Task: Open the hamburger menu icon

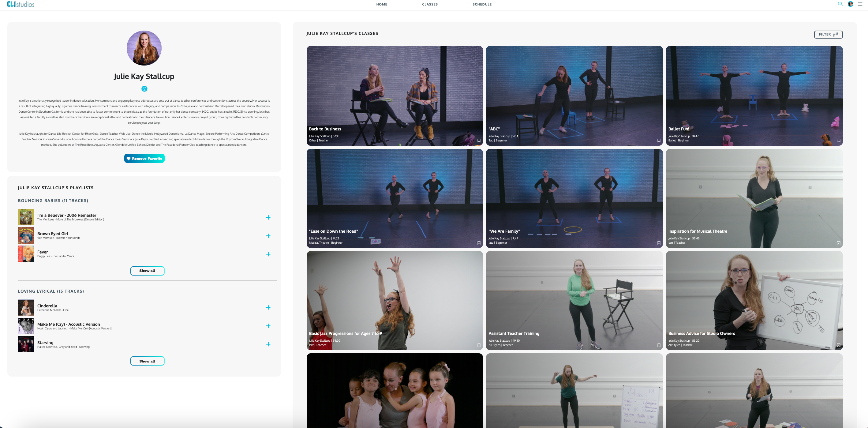Action: tap(860, 4)
